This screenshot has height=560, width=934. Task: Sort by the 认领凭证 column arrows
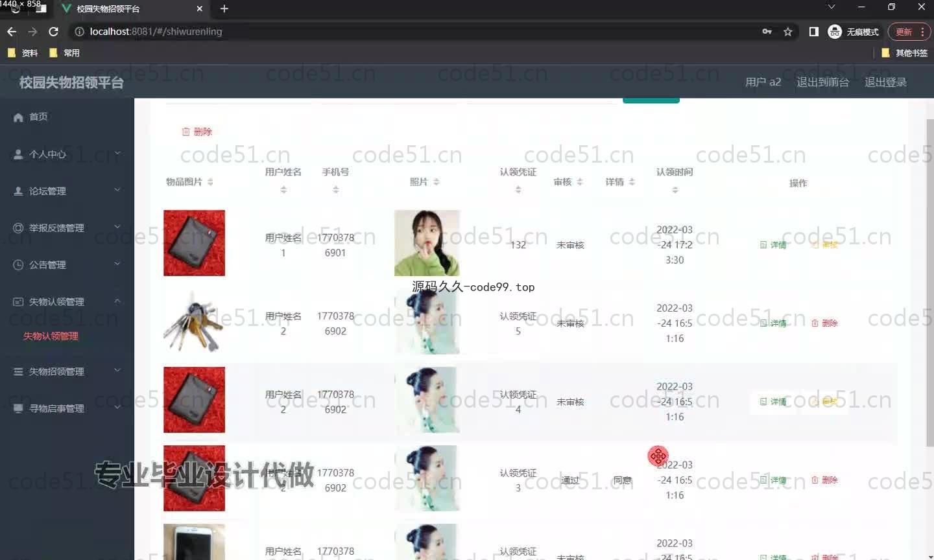click(518, 190)
